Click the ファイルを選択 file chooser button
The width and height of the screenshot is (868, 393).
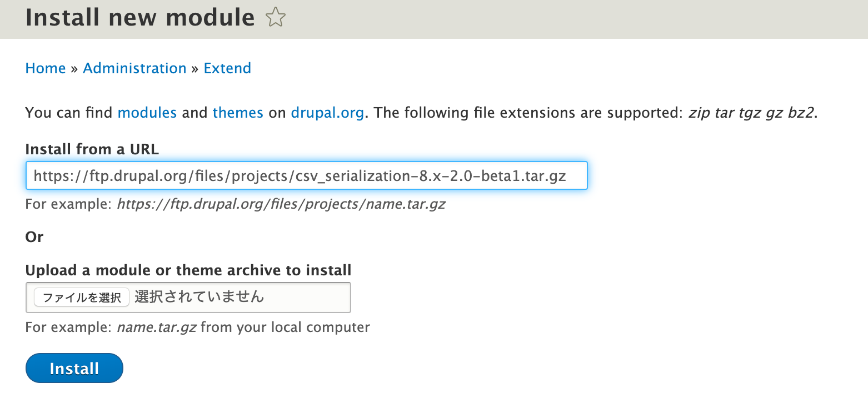[x=82, y=298]
